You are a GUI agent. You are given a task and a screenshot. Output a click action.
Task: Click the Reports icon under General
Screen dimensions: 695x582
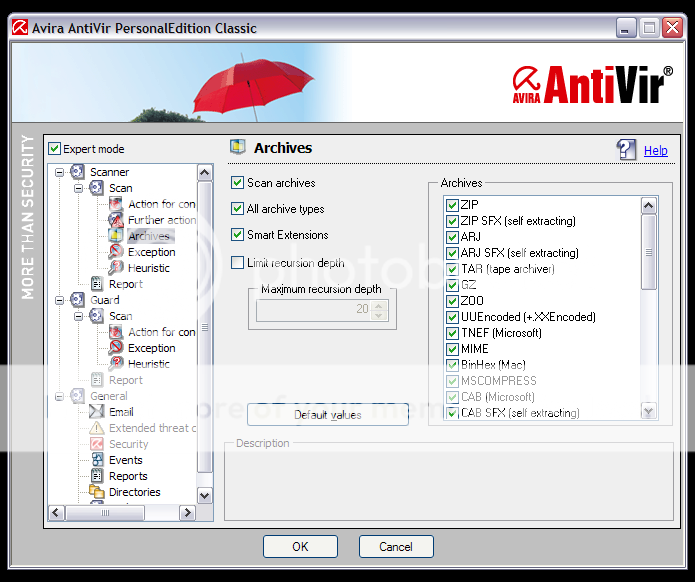point(97,476)
